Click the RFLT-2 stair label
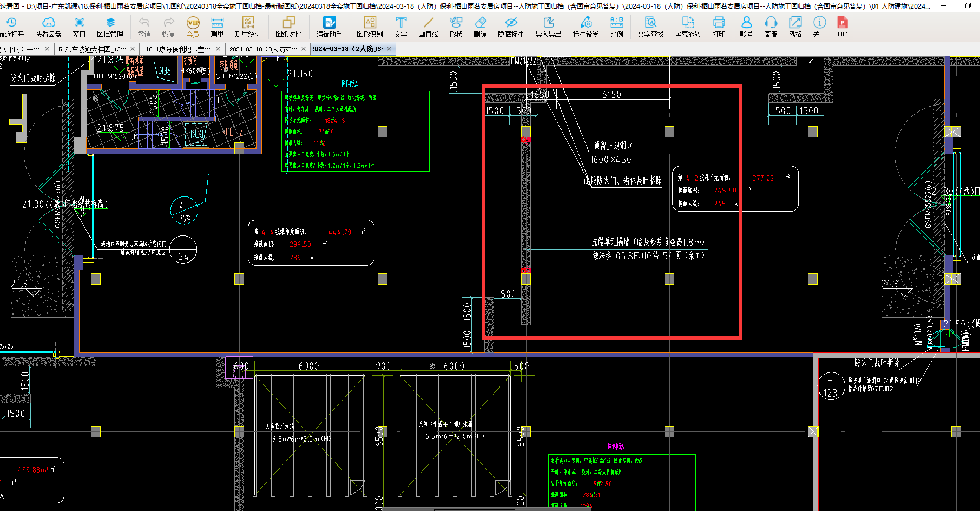The width and height of the screenshot is (980, 511). point(232,132)
